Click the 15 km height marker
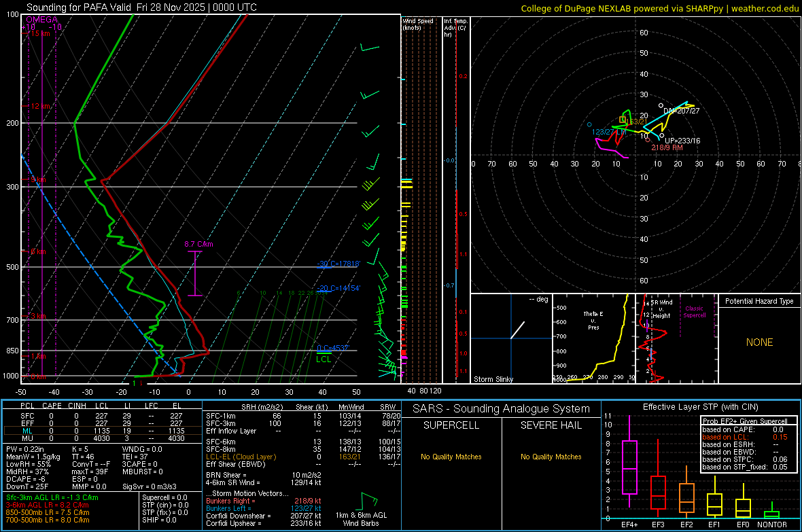Image resolution: width=802 pixels, height=532 pixels. tap(40, 33)
